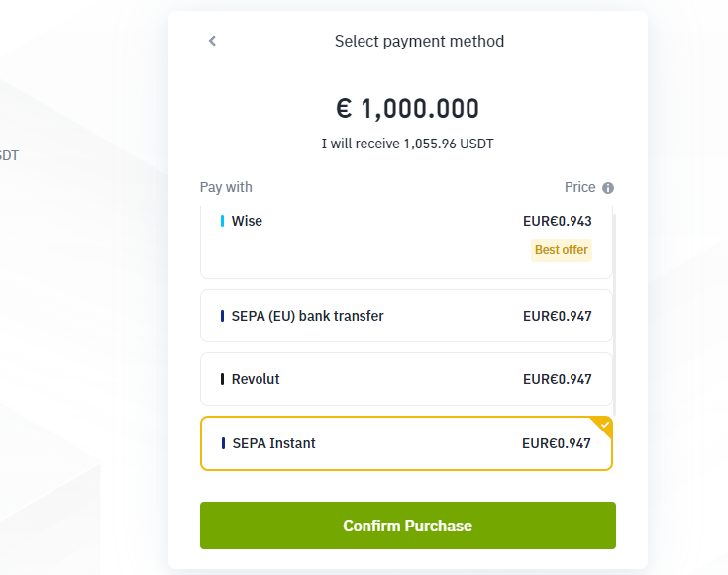Click the checkmark corner on SEPA Instant
The width and height of the screenshot is (728, 575).
click(x=604, y=425)
